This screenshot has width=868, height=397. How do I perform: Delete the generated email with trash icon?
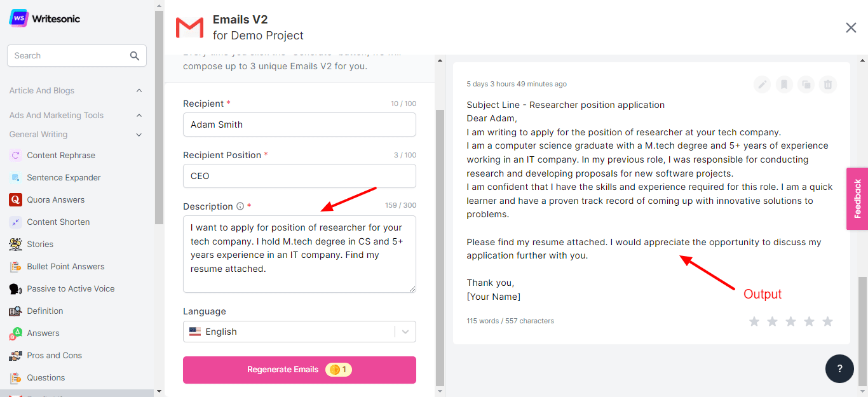(827, 84)
